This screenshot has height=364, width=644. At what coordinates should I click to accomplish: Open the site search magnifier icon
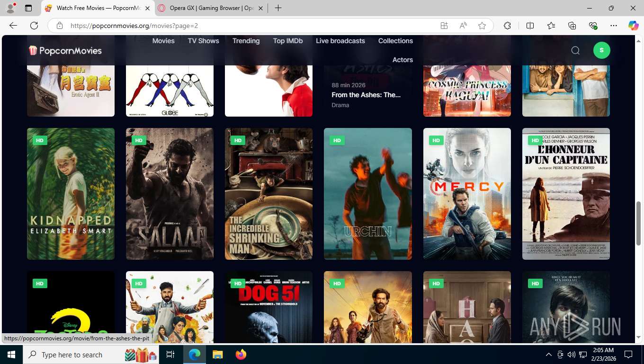pyautogui.click(x=575, y=50)
